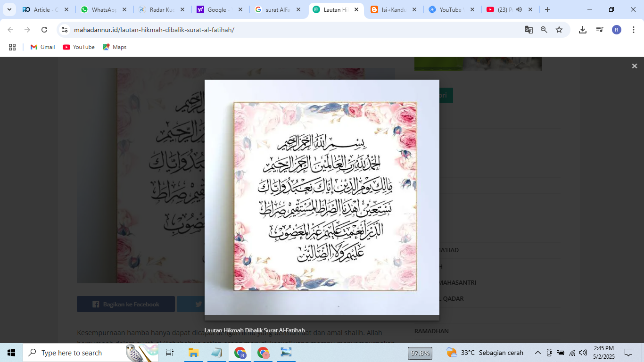Close the lightbox with the X icon
The image size is (644, 362).
[x=635, y=66]
